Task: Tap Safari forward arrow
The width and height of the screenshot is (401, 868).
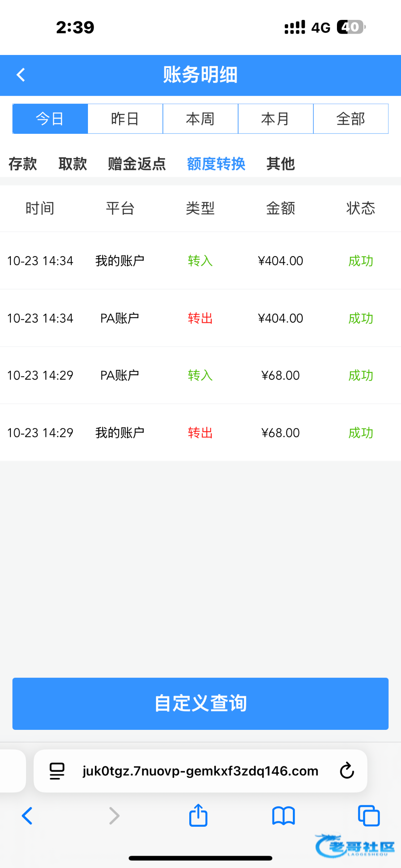Action: pyautogui.click(x=114, y=816)
